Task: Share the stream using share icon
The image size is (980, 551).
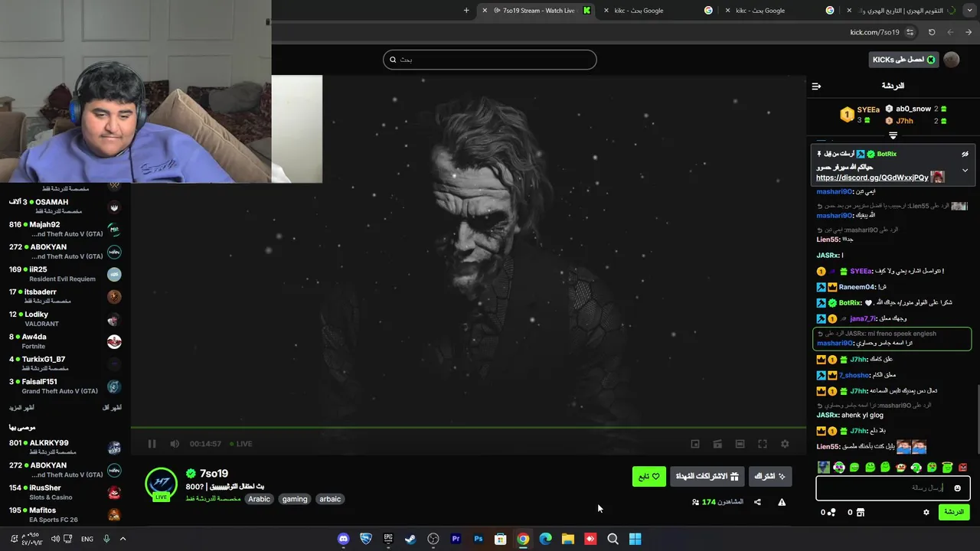Action: tap(757, 502)
